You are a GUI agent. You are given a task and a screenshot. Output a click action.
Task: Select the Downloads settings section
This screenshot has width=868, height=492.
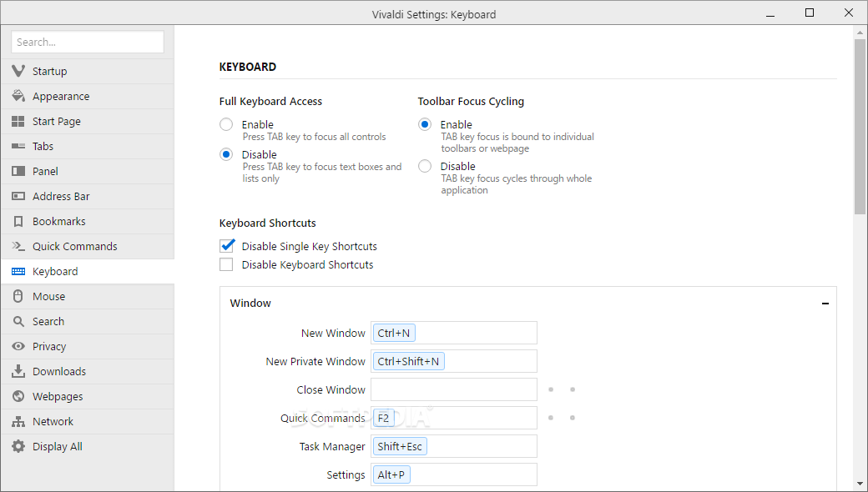click(88, 371)
